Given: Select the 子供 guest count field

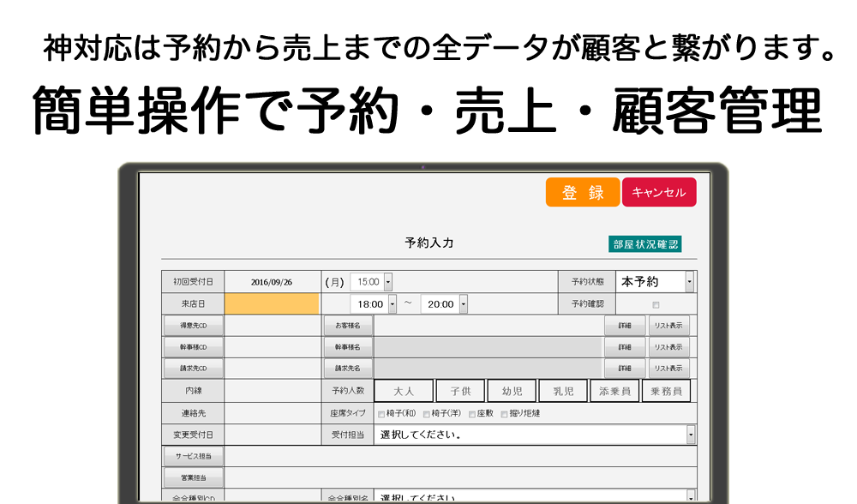Looking at the screenshot, I should click(x=460, y=391).
